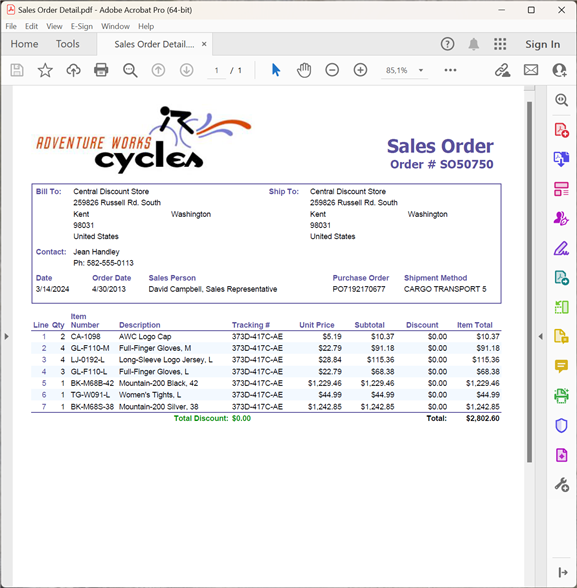Click purchase order PO7192170677
The width and height of the screenshot is (577, 588).
pyautogui.click(x=359, y=289)
